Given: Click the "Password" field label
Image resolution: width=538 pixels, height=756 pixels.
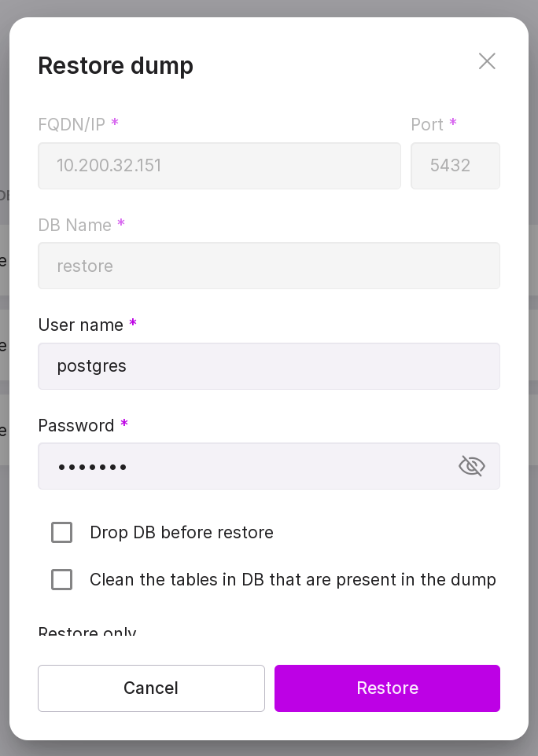Looking at the screenshot, I should click(76, 425).
